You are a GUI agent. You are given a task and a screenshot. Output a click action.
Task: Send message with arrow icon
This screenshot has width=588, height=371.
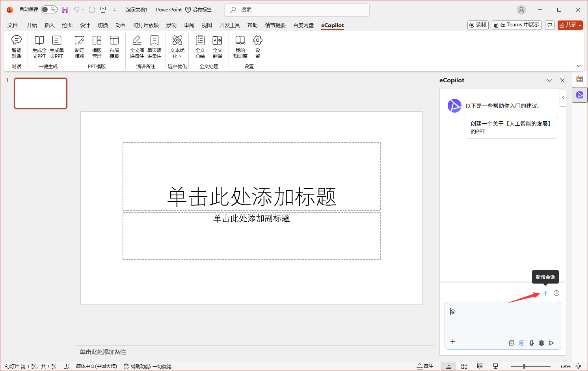[551, 343]
